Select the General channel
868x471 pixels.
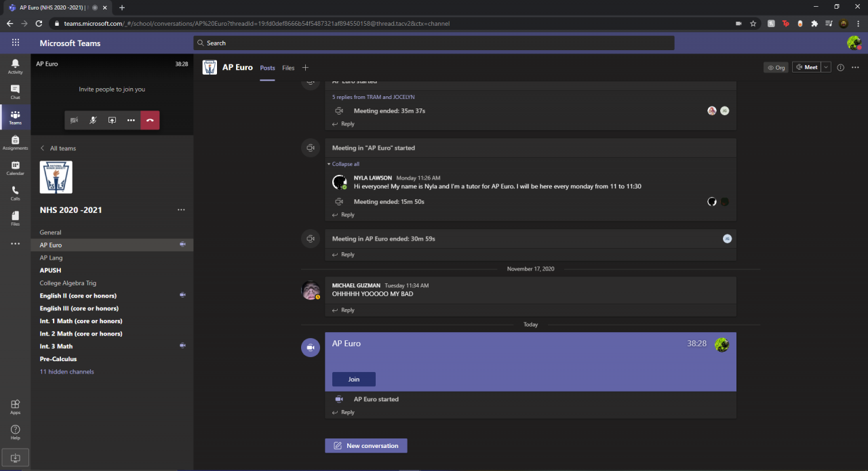click(x=112, y=232)
